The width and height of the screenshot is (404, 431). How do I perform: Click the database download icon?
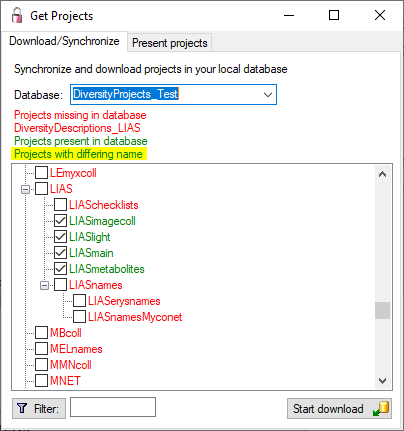point(381,408)
